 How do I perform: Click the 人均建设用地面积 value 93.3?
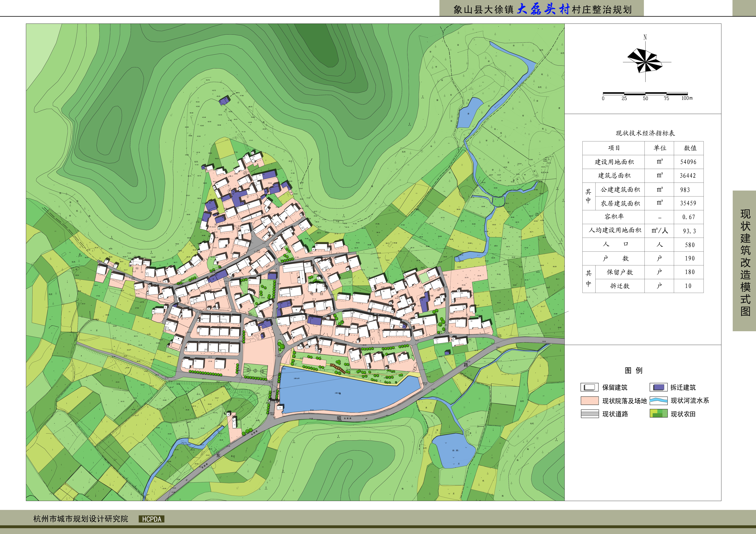click(x=689, y=231)
